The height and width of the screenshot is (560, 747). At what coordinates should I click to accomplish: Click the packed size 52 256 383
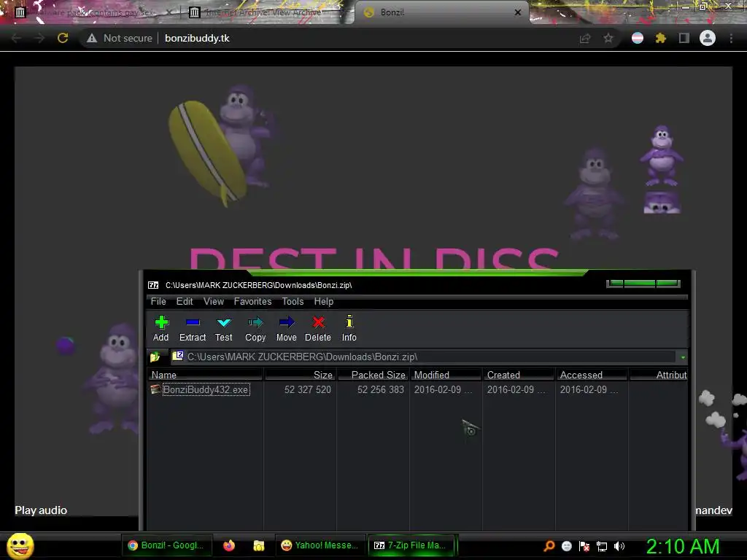[380, 389]
